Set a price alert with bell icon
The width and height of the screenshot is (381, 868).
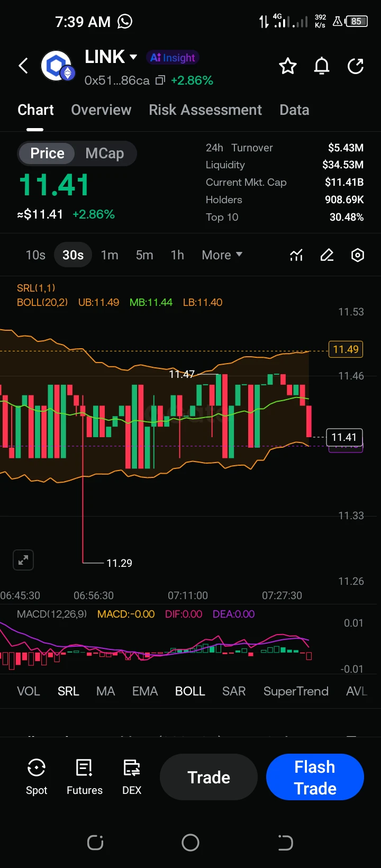[322, 66]
